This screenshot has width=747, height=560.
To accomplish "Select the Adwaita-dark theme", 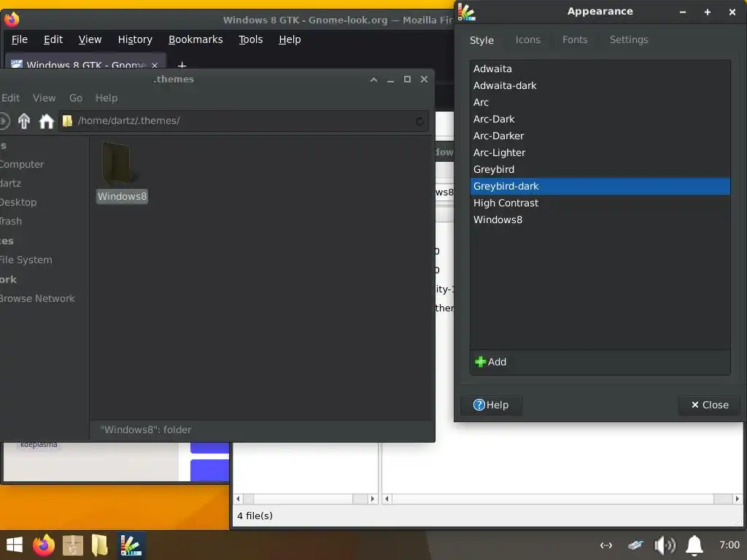I will [600, 86].
